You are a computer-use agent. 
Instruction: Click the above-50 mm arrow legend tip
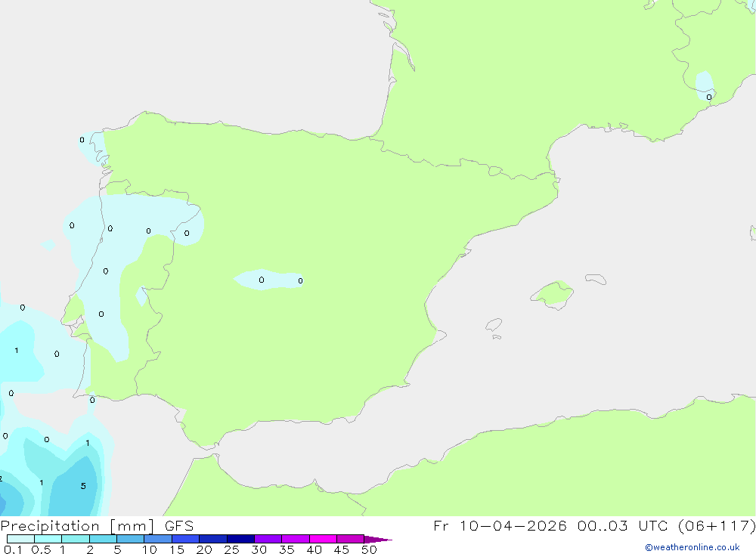[378, 540]
